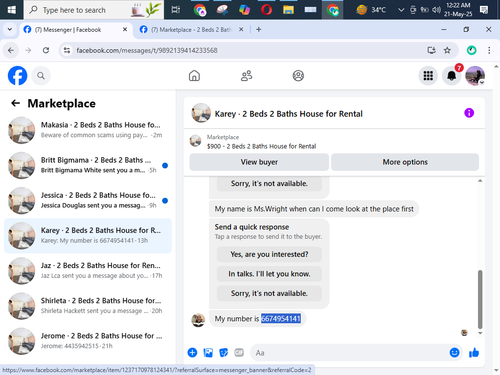500x375 pixels.
Task: Open the Friends icon in top navigation
Action: 246,76
